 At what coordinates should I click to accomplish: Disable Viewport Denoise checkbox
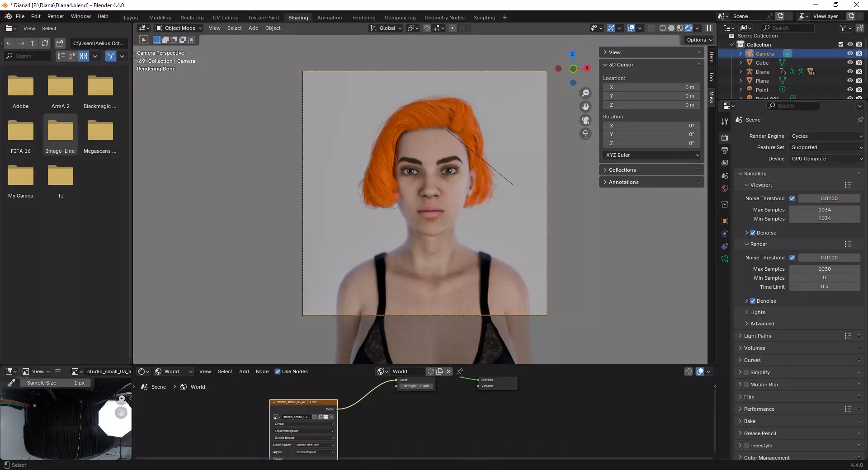click(x=753, y=233)
